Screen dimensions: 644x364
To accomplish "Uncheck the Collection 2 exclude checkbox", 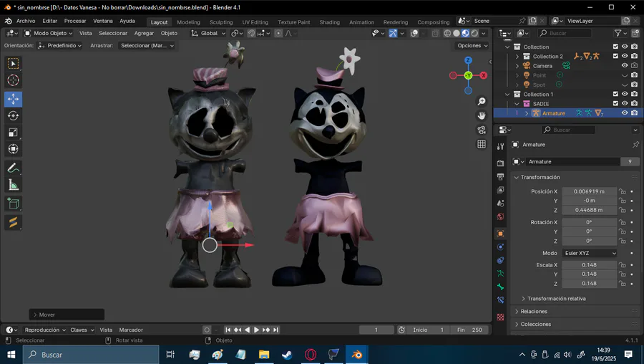I will 615,57.
